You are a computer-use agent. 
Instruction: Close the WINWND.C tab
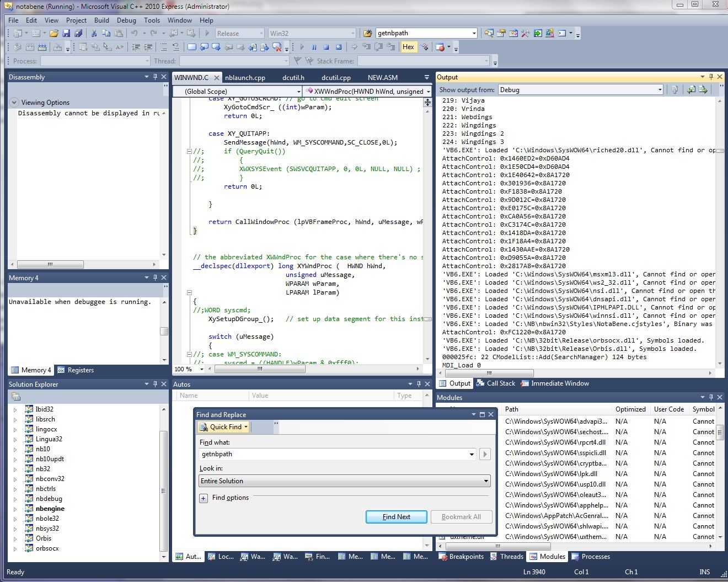216,78
